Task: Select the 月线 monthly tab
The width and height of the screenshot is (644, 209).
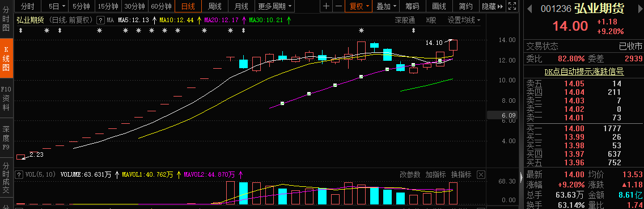Action: (x=241, y=6)
